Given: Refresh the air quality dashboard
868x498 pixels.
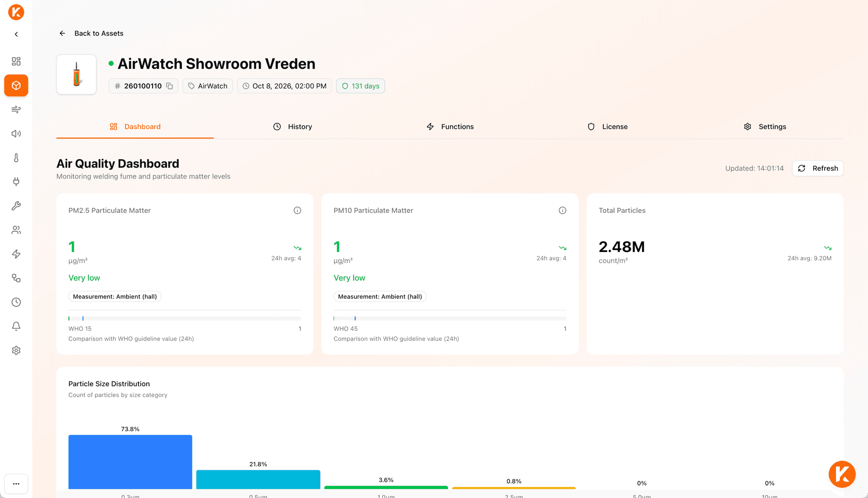Looking at the screenshot, I should 818,168.
